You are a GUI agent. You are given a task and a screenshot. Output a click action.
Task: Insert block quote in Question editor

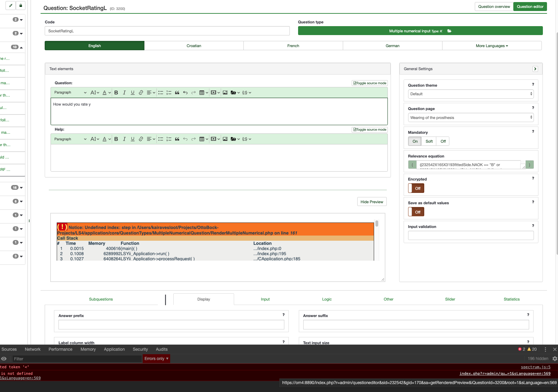point(177,92)
